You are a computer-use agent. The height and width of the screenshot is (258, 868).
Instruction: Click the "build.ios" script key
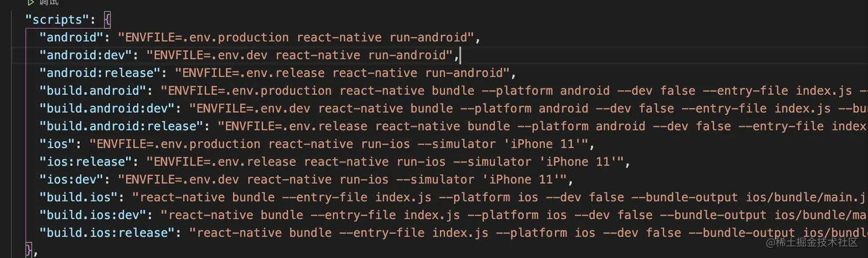pyautogui.click(x=78, y=197)
